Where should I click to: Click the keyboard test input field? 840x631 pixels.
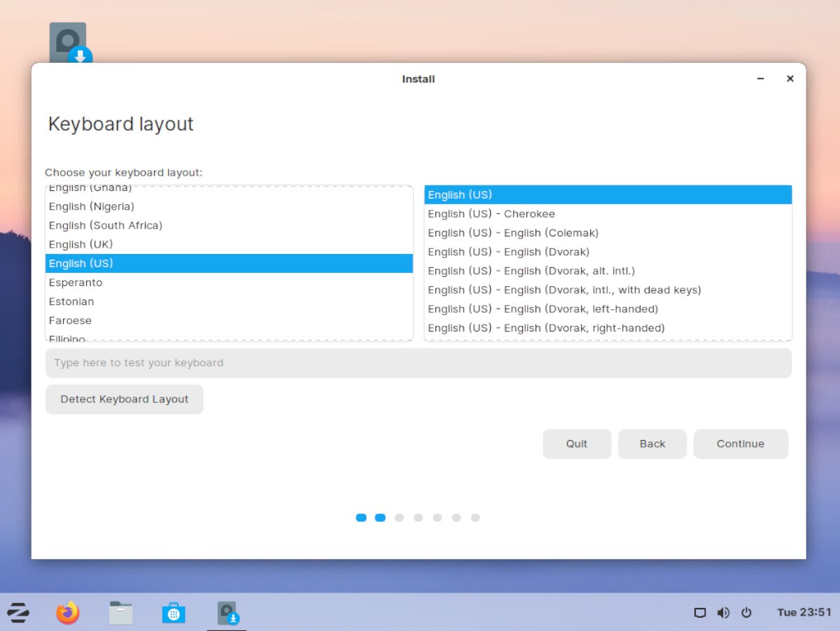coord(419,362)
